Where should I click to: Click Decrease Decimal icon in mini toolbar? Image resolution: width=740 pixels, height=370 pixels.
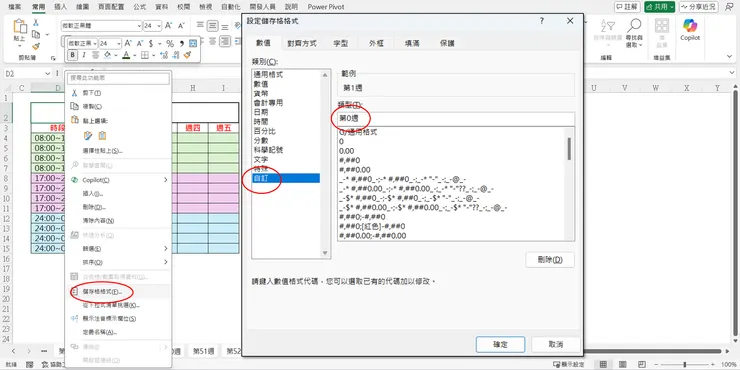coord(176,55)
